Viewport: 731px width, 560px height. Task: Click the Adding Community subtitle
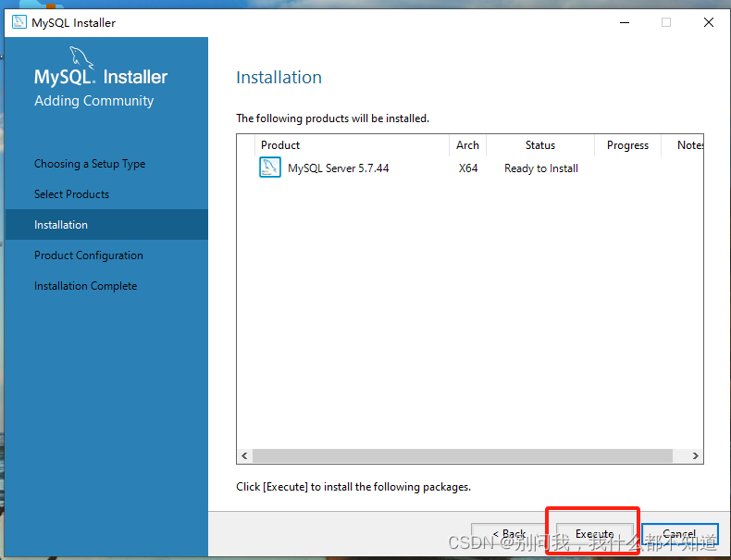tap(93, 101)
